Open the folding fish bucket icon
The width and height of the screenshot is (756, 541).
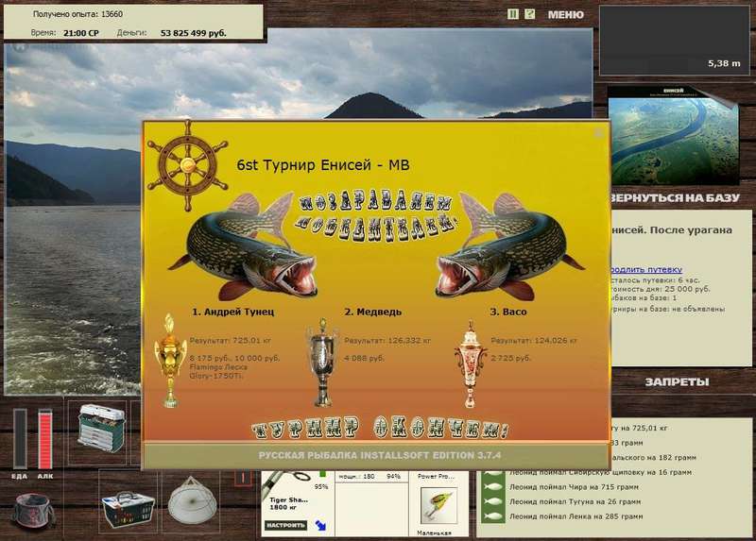pos(33,511)
